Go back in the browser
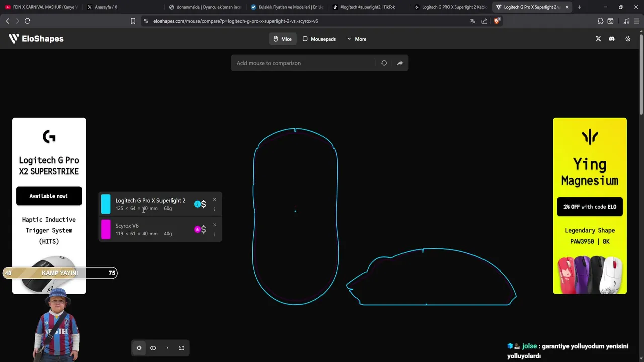644x362 pixels. [x=7, y=21]
